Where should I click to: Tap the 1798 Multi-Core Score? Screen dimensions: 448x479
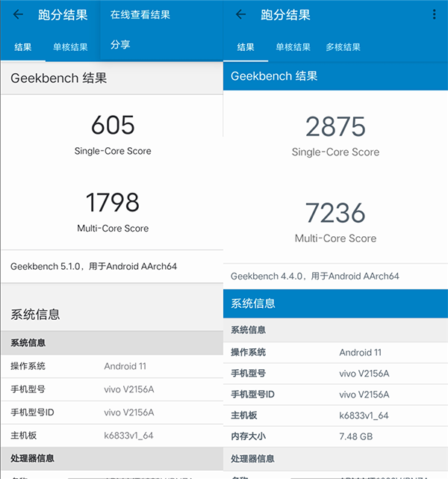pos(113,203)
